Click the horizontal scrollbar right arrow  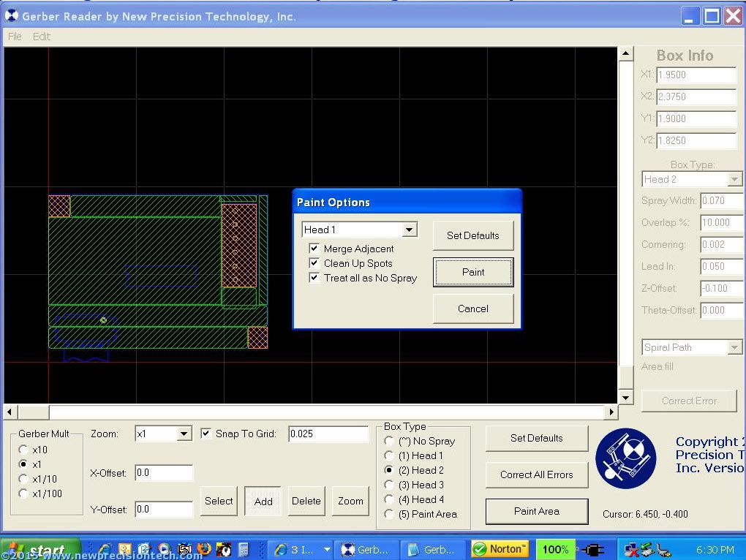click(x=611, y=412)
